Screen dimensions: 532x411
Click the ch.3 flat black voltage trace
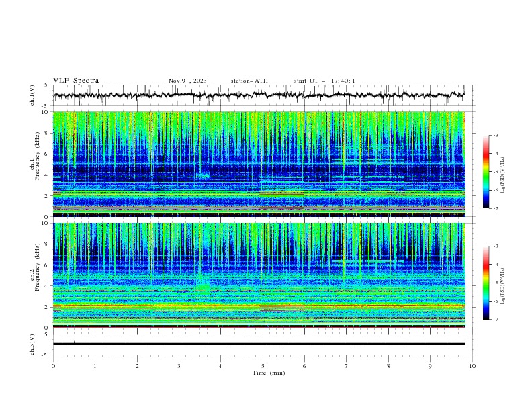click(259, 344)
